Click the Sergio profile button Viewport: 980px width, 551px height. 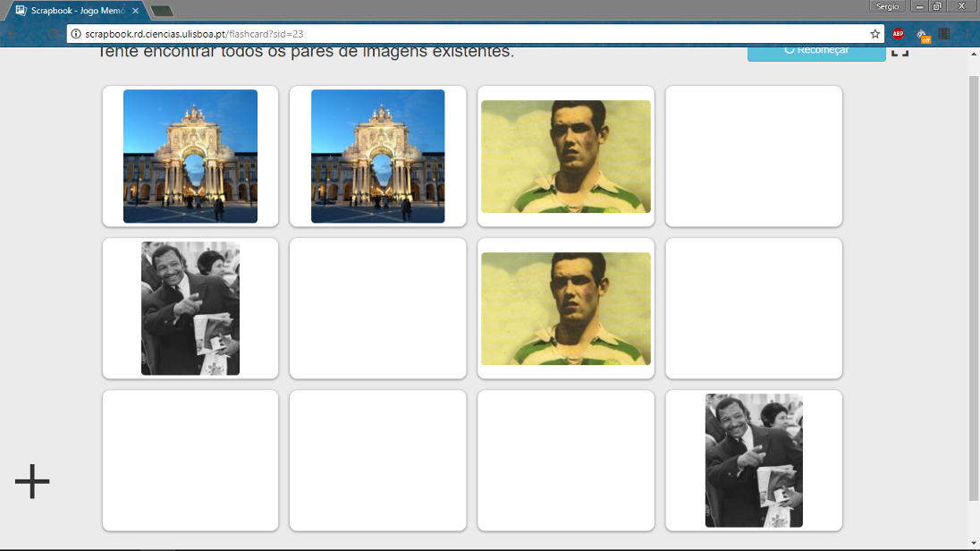(x=888, y=6)
